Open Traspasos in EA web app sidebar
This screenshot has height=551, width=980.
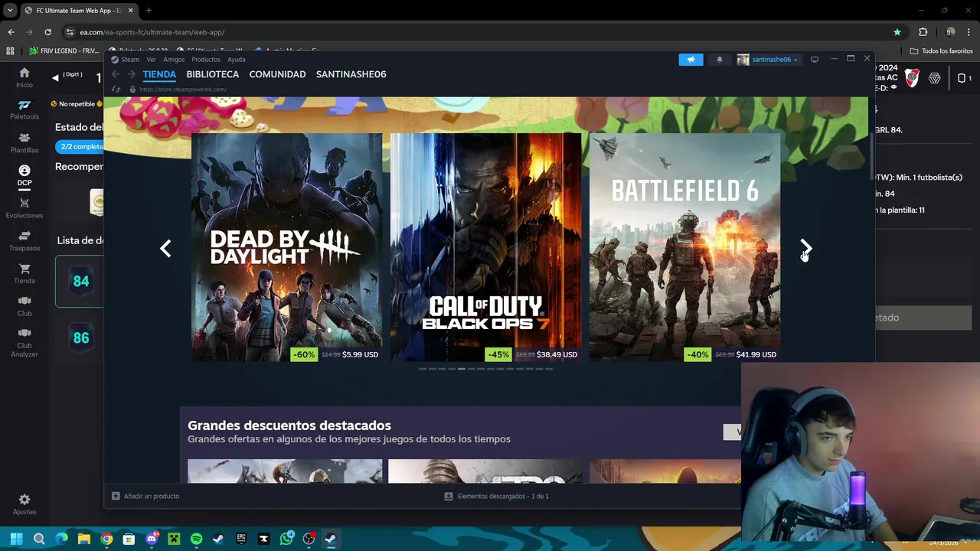[24, 241]
